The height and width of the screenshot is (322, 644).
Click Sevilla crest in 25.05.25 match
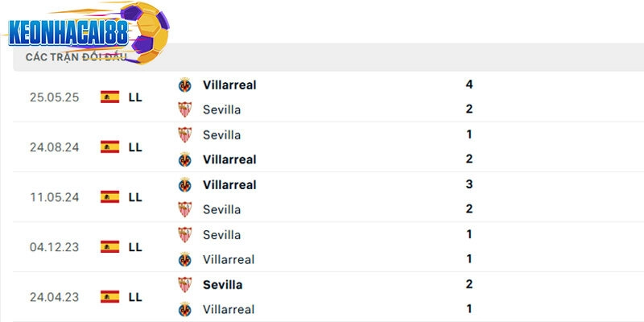(185, 109)
